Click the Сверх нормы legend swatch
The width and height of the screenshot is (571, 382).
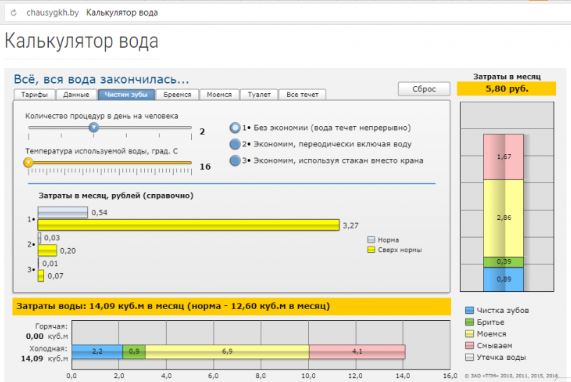point(371,250)
